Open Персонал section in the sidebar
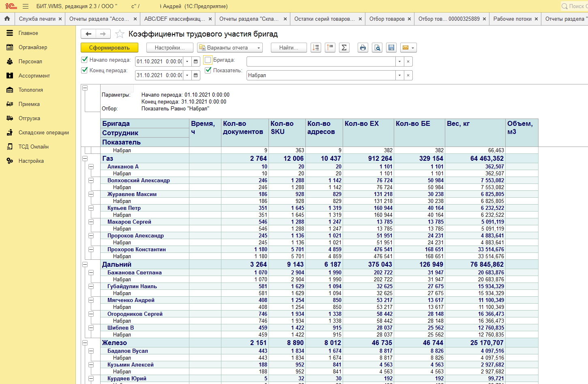Screen dimensions: 588x384 (x=30, y=61)
